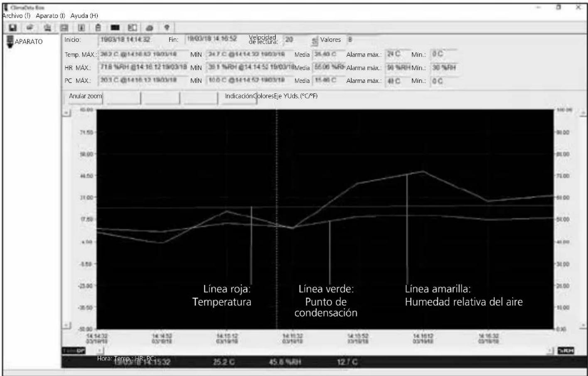Click the HR Alarma máx. field showing 50 %RH

point(398,67)
